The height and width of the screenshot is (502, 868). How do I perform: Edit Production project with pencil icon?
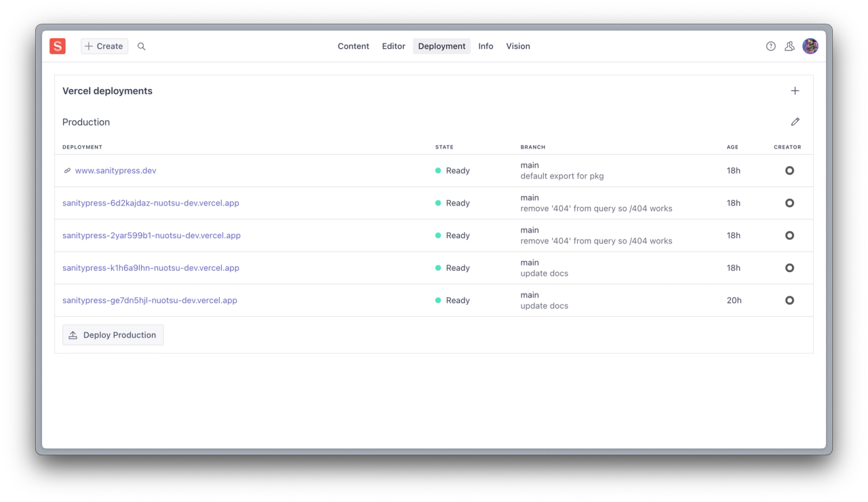point(795,122)
